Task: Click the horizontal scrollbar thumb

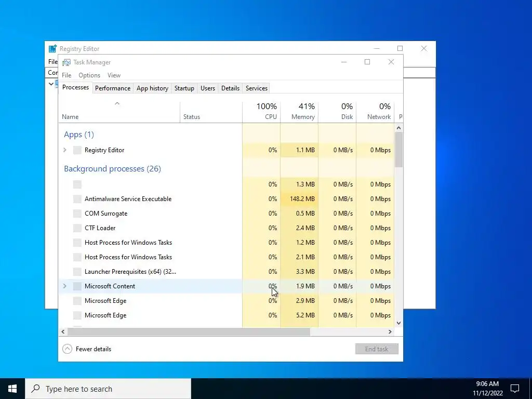Action: tap(189, 331)
